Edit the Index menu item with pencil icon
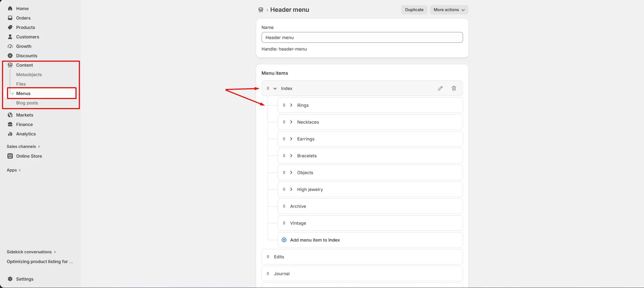 [440, 88]
